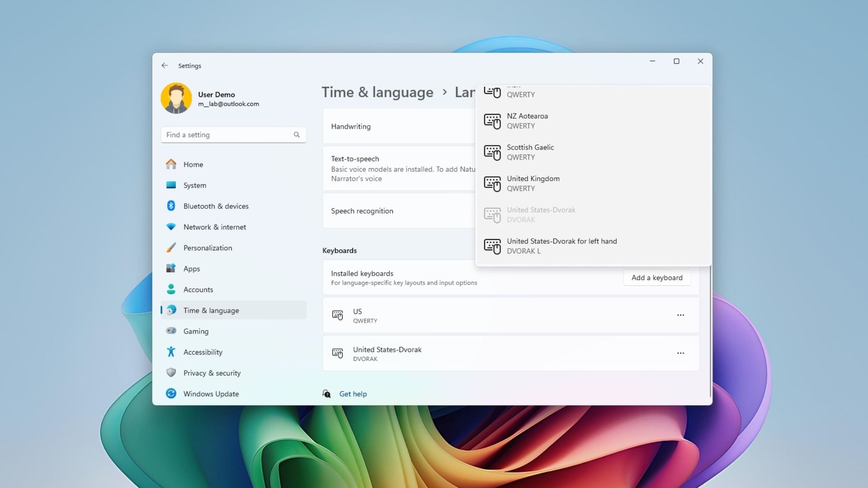Click the greyed United States-Dvorak list entry
868x488 pixels.
pyautogui.click(x=593, y=215)
